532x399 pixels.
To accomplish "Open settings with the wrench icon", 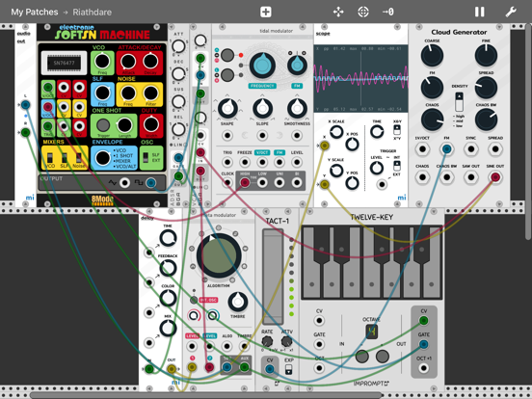I will point(511,13).
